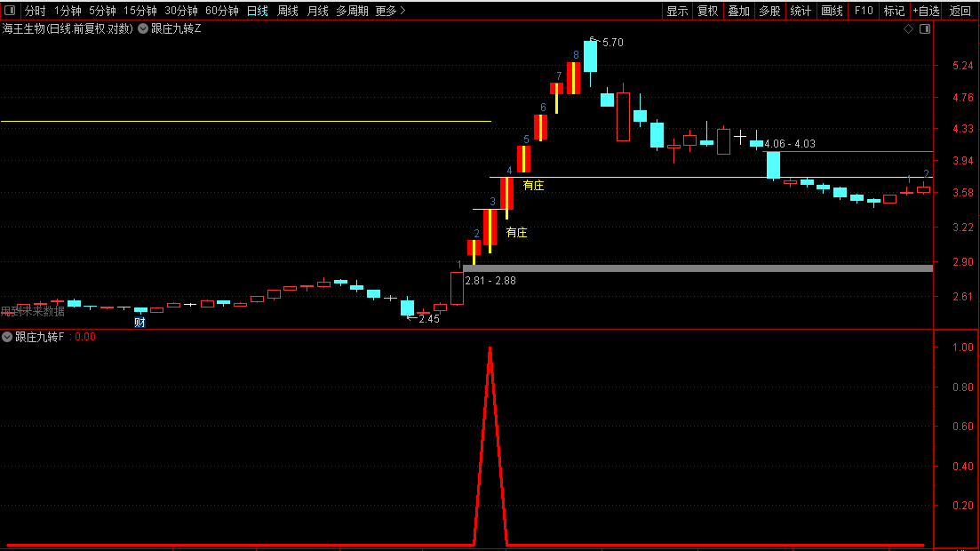980x551 pixels.
Task: Switch to 月线 monthly chart
Action: coord(317,11)
